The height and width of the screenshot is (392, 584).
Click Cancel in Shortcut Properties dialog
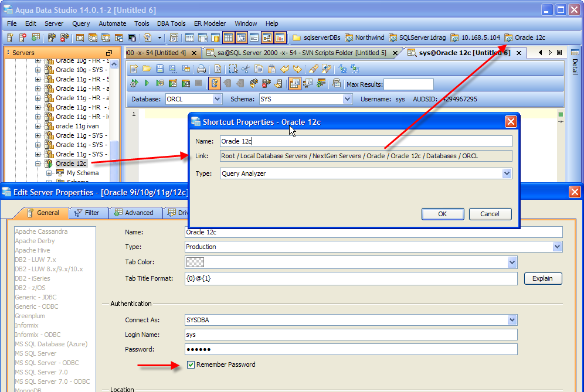click(x=490, y=214)
